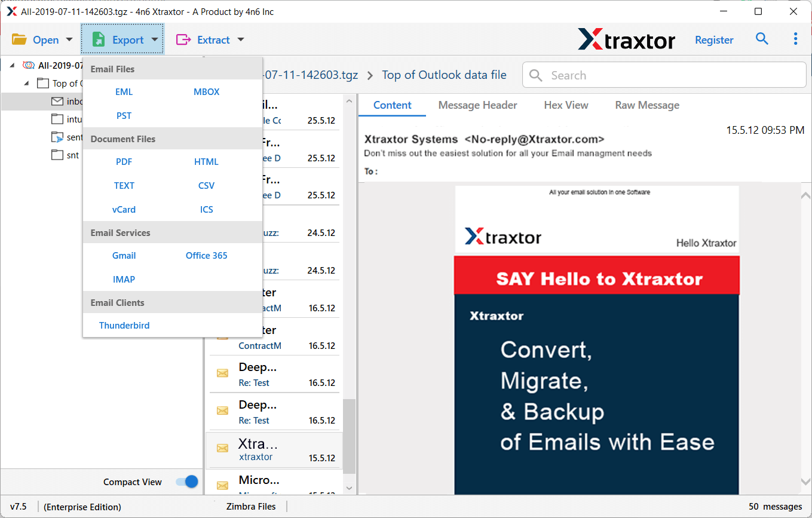Switch to Message Header tab
Viewport: 812px width, 518px height.
[478, 105]
